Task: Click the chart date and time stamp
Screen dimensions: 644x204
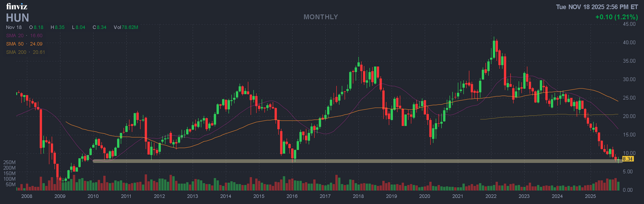Action: pos(598,7)
